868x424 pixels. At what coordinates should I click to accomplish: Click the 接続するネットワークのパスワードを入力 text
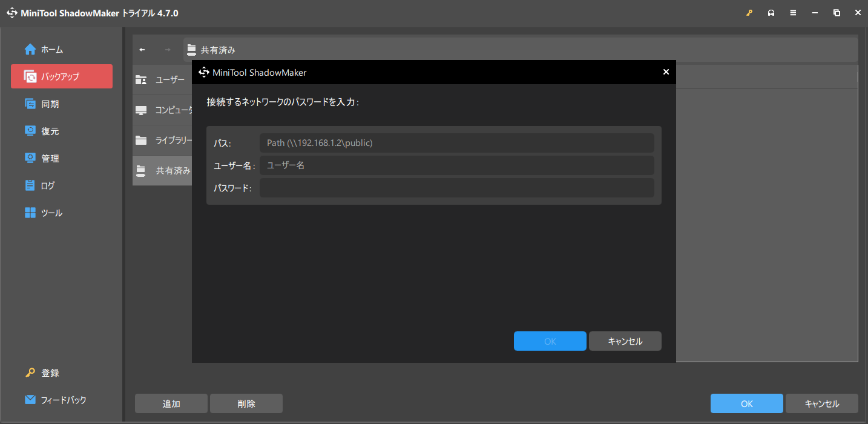point(283,102)
